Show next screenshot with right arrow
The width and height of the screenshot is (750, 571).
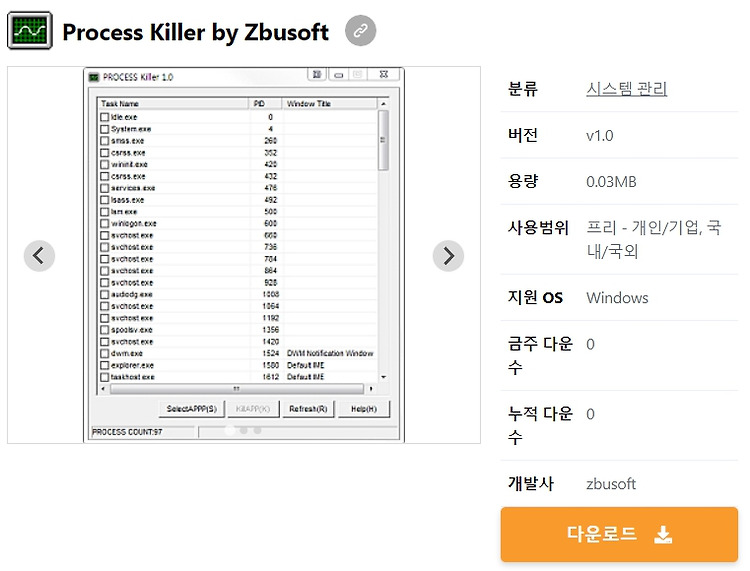[448, 256]
